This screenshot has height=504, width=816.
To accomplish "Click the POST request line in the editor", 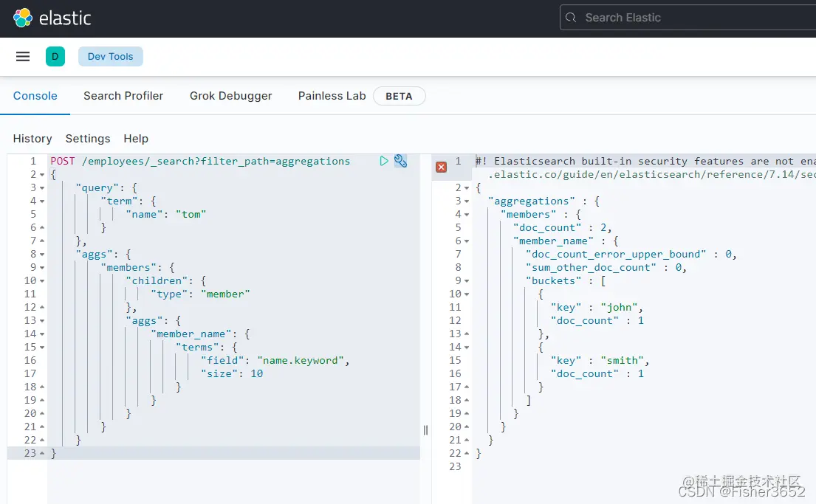I will pyautogui.click(x=200, y=162).
